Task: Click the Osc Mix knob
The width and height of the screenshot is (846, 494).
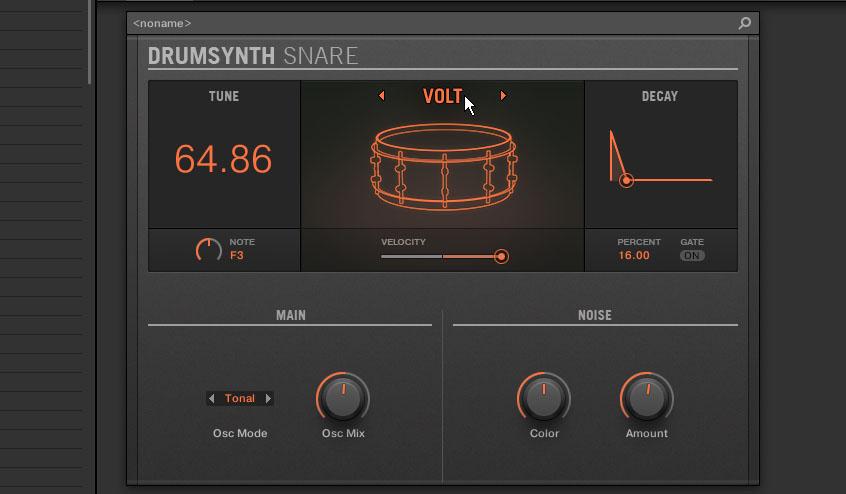Action: [343, 398]
